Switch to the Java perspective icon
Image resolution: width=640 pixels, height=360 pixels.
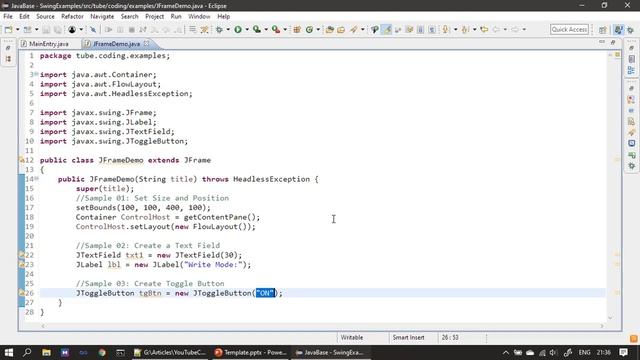[x=618, y=29]
